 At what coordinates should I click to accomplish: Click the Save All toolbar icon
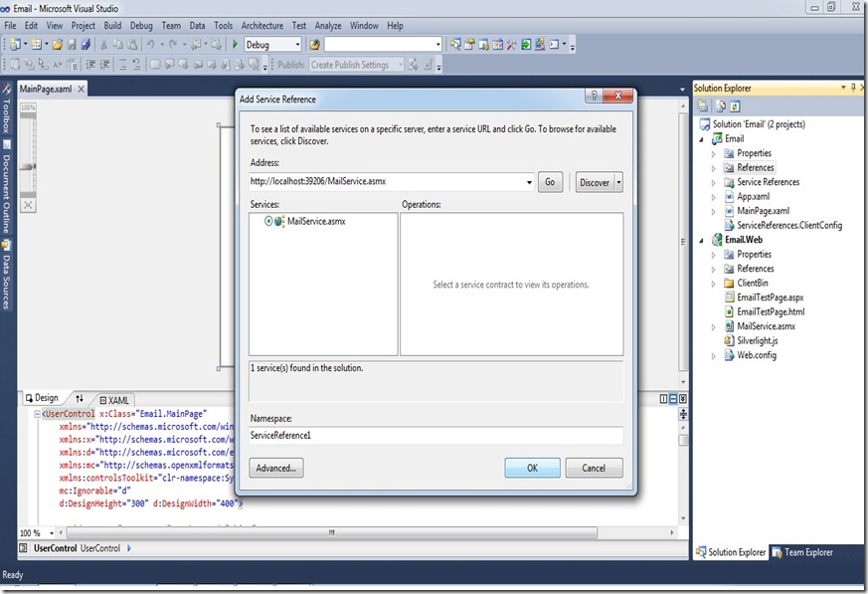(x=86, y=45)
